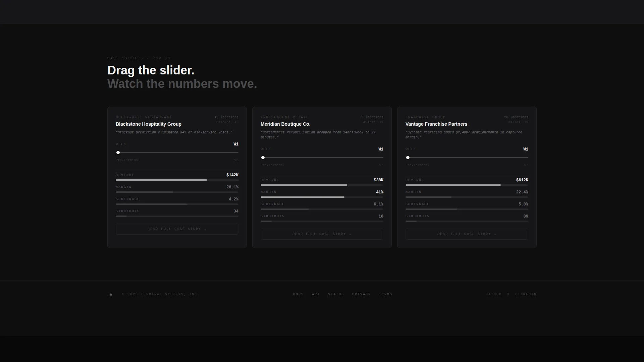The image size is (644, 362).
Task: Click the Meridian margin progress bar
Action: click(322, 197)
